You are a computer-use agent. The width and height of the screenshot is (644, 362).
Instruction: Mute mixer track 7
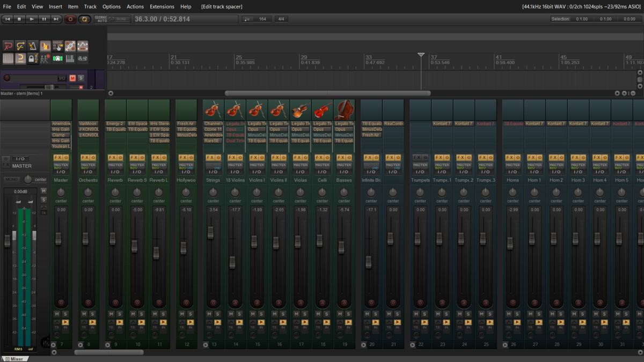(x=57, y=314)
